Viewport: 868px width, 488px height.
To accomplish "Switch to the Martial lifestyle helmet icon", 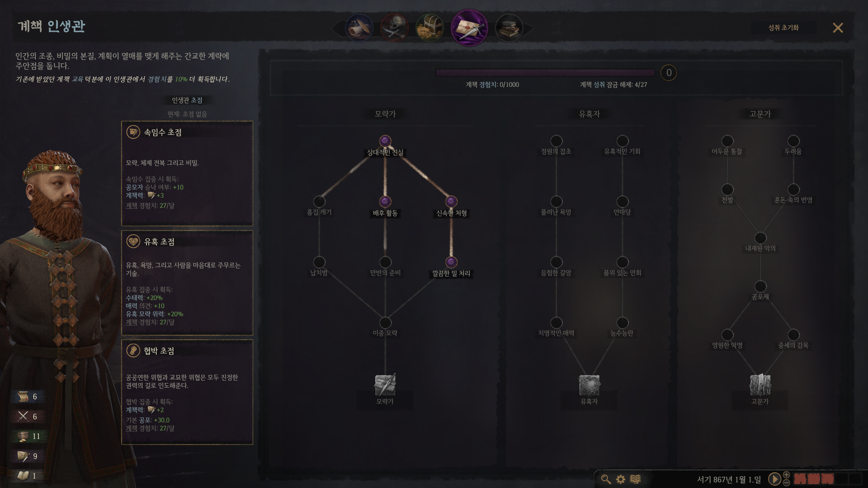I will click(394, 28).
